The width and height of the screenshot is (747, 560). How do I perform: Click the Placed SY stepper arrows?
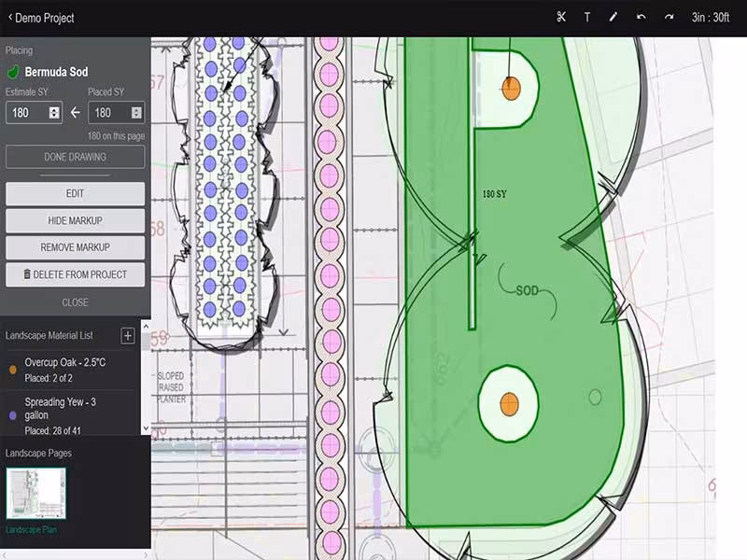136,112
